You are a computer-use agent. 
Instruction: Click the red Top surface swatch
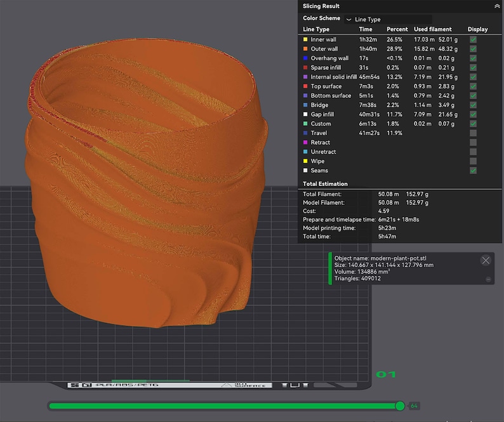(305, 86)
